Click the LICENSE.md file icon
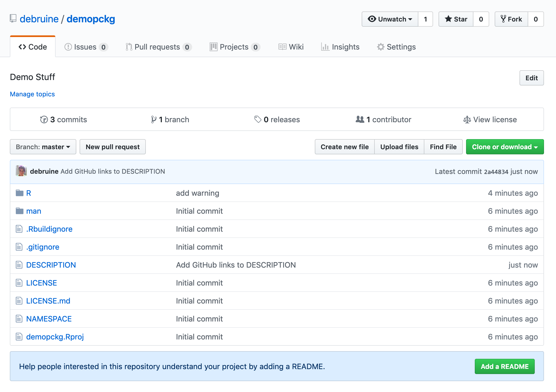Screen dimensions: 556x392 19,301
